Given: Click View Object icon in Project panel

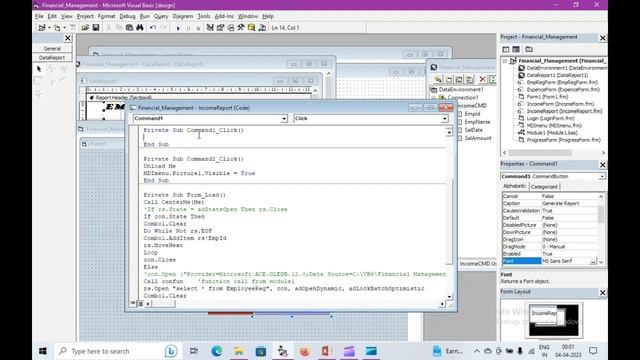Looking at the screenshot, I should (x=516, y=49).
